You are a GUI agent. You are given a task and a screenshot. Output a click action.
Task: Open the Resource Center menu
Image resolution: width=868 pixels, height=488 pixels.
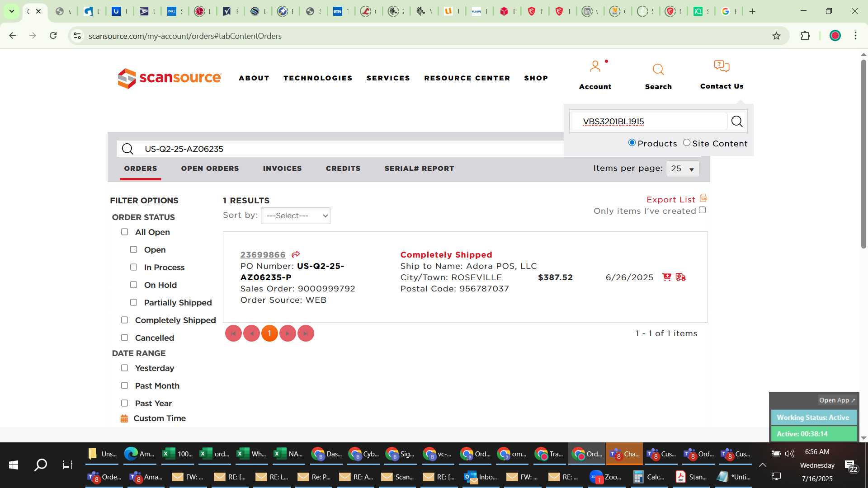pyautogui.click(x=467, y=78)
